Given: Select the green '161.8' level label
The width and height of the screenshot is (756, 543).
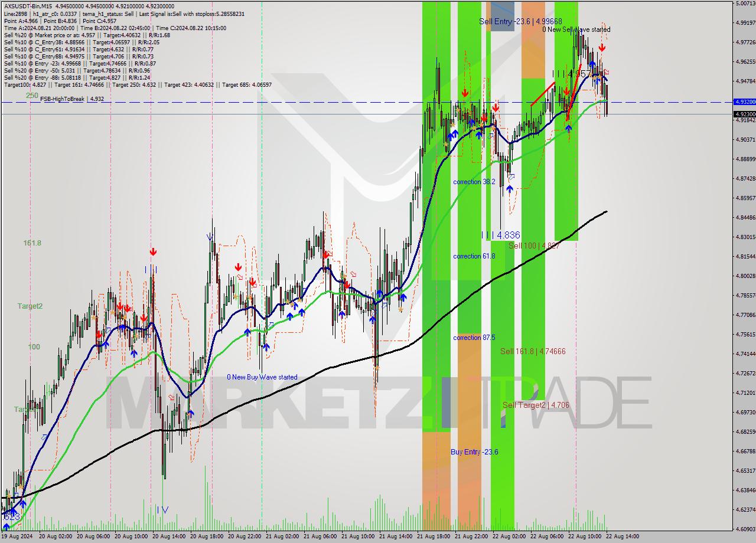Looking at the screenshot, I should (32, 243).
